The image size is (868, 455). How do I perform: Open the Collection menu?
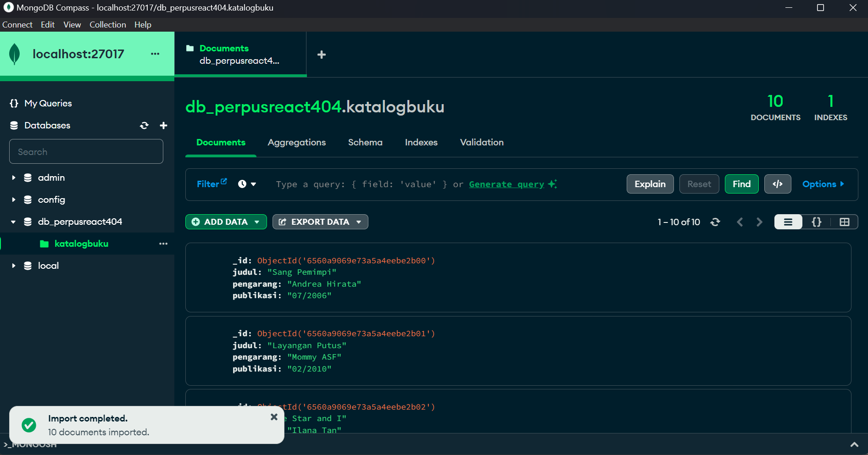coord(108,25)
